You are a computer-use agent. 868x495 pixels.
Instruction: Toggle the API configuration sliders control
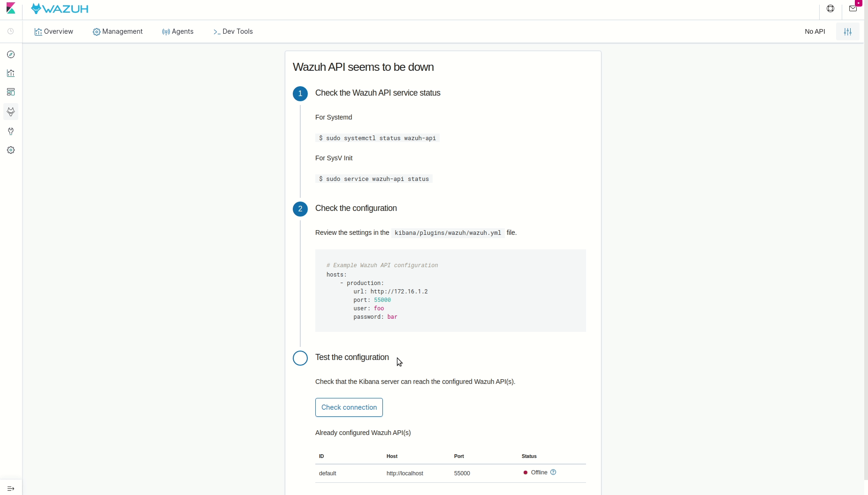click(849, 31)
